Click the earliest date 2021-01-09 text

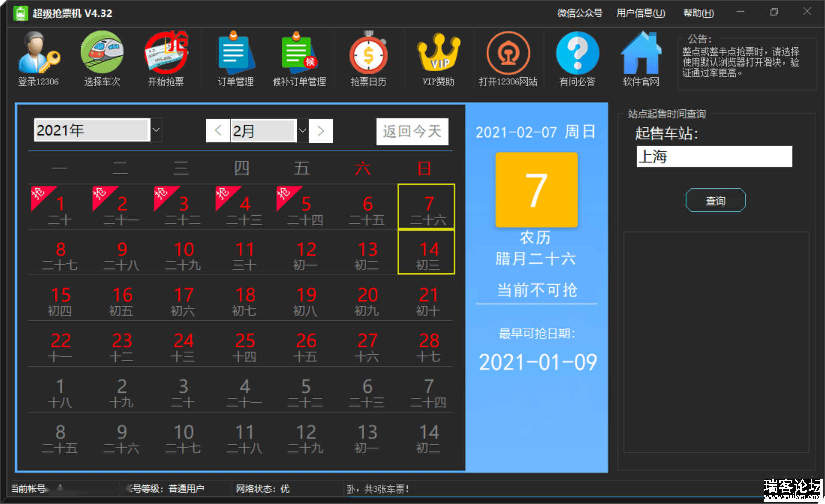point(538,362)
